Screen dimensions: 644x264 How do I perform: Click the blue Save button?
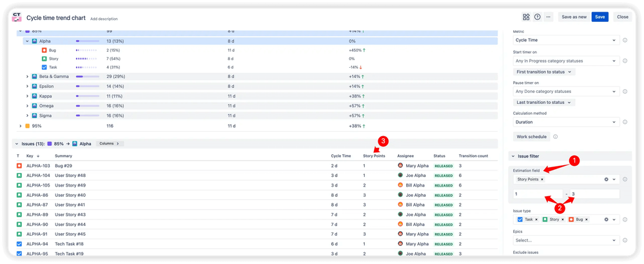point(600,17)
